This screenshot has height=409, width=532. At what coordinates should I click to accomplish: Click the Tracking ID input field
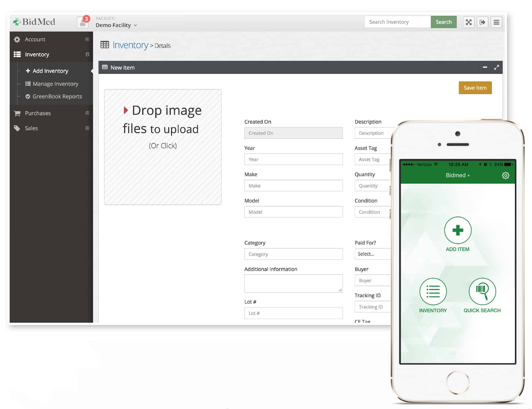click(x=373, y=307)
